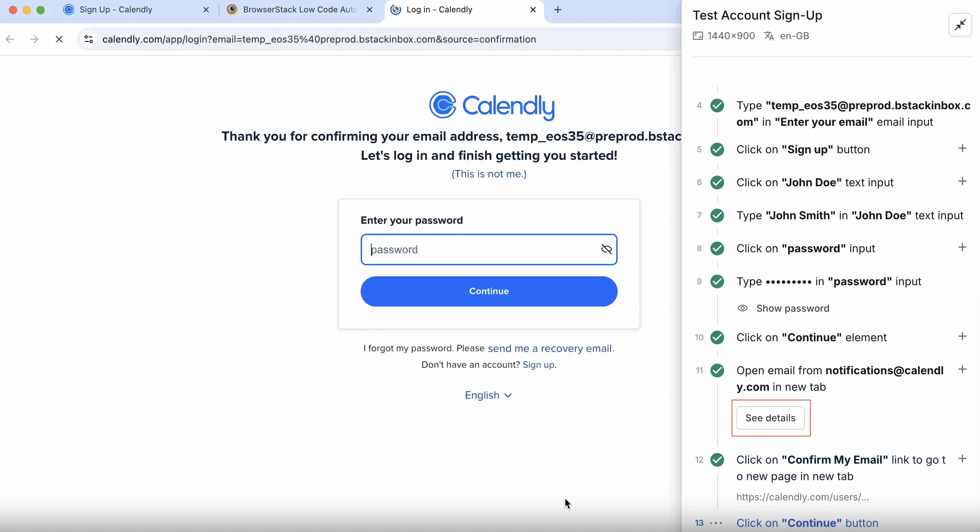Toggle password visibility eye icon
The width and height of the screenshot is (980, 532).
point(606,249)
